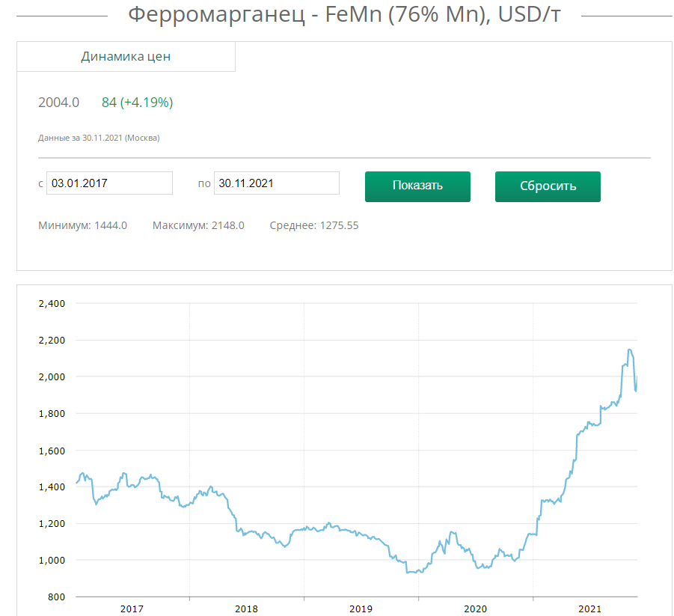
Task: Click the 800 label on the price axis
Action: click(x=57, y=597)
